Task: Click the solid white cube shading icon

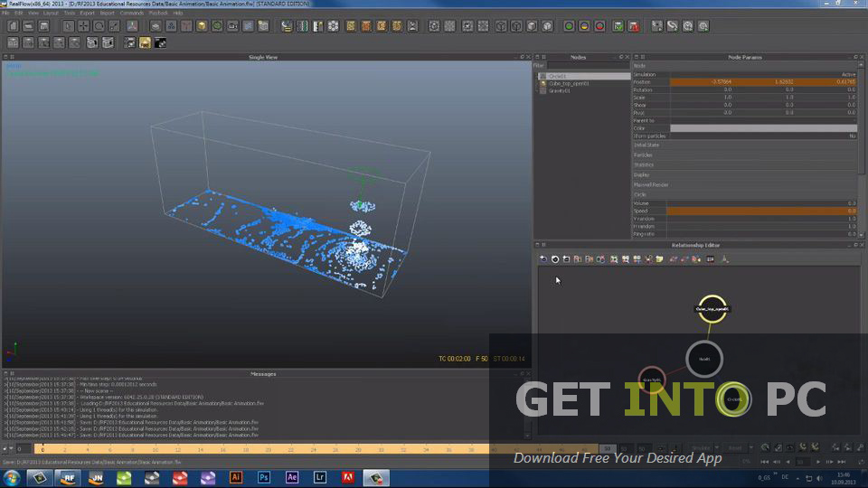Action: 547,26
